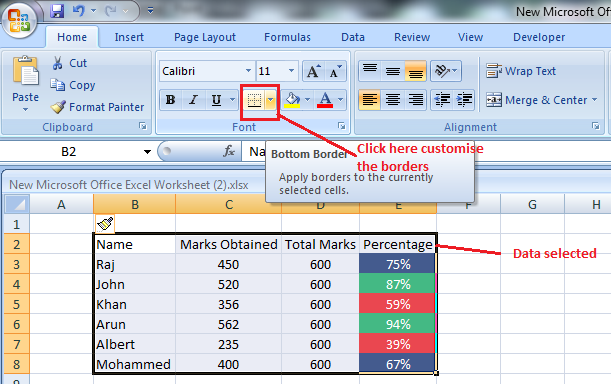The height and width of the screenshot is (384, 611).
Task: Click the Name Box showing B2
Action: click(x=69, y=152)
